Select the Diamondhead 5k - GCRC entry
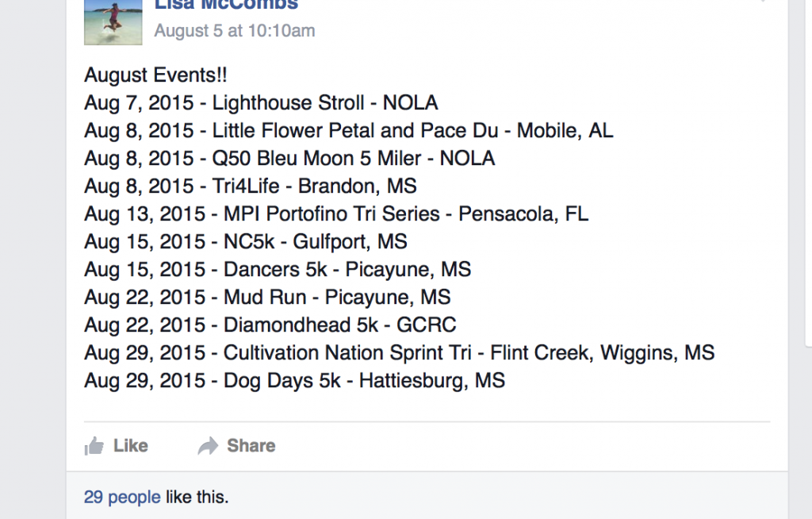This screenshot has height=519, width=812. pos(270,325)
